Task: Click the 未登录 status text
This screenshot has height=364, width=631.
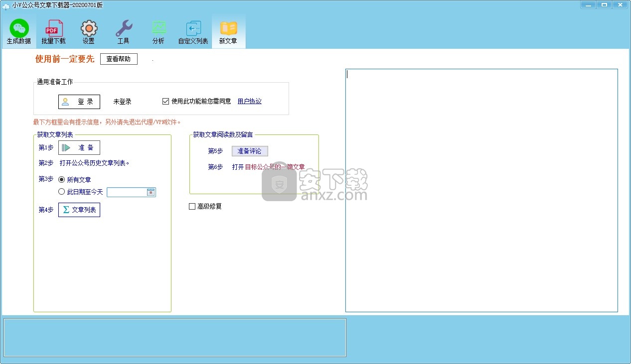Action: tap(122, 102)
